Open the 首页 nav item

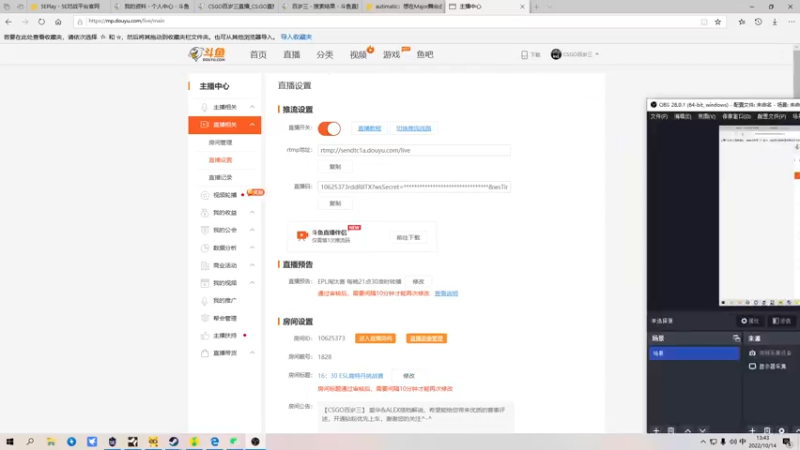click(258, 55)
